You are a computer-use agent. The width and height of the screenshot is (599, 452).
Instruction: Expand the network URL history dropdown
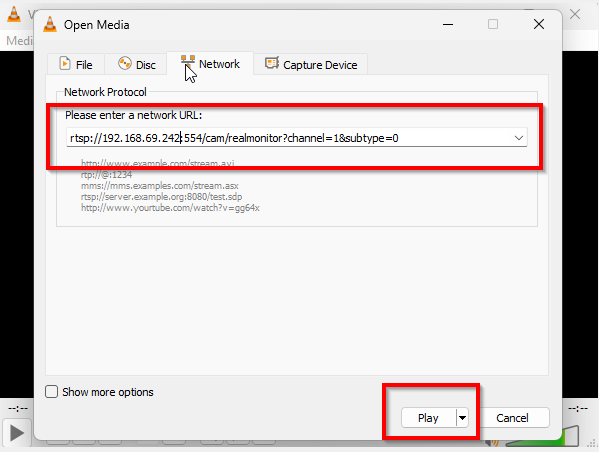(x=518, y=138)
